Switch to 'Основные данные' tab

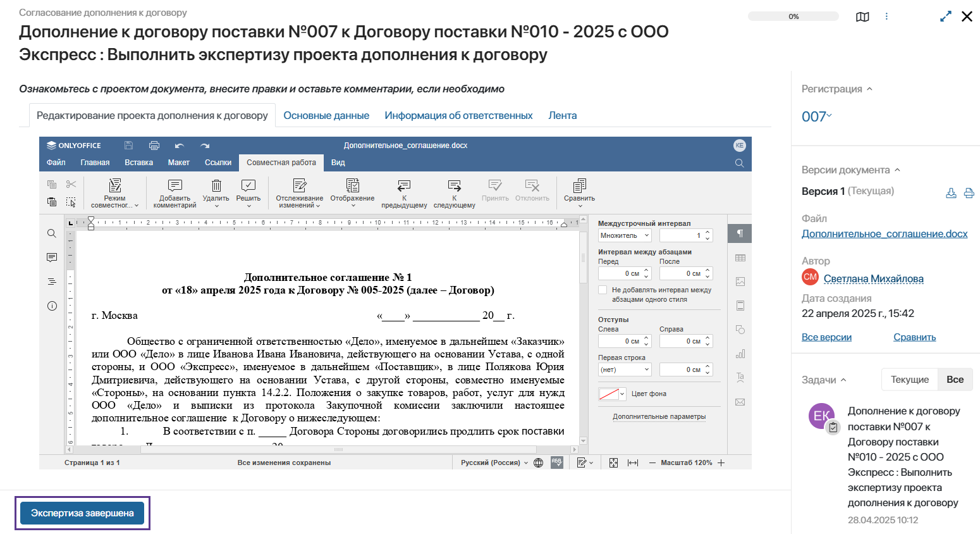(x=326, y=116)
